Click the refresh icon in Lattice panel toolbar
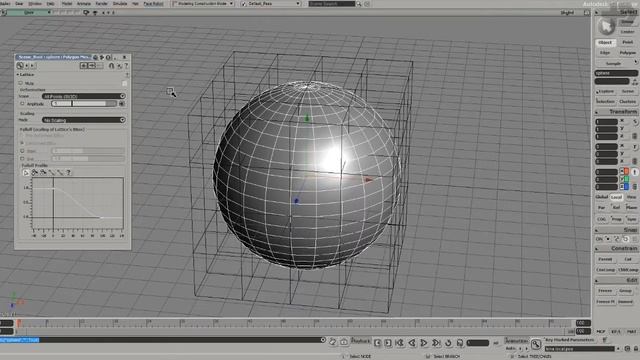Image resolution: width=640 pixels, height=360 pixels. 119,65
